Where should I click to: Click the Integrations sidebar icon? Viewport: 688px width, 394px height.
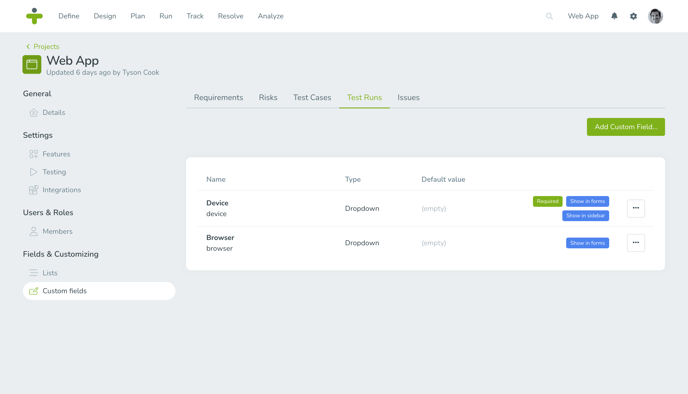33,190
